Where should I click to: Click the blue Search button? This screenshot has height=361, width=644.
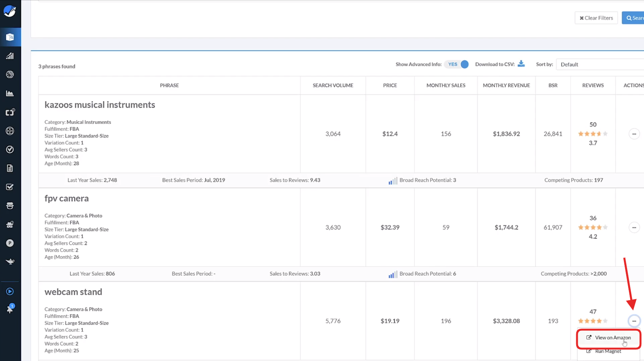[633, 18]
